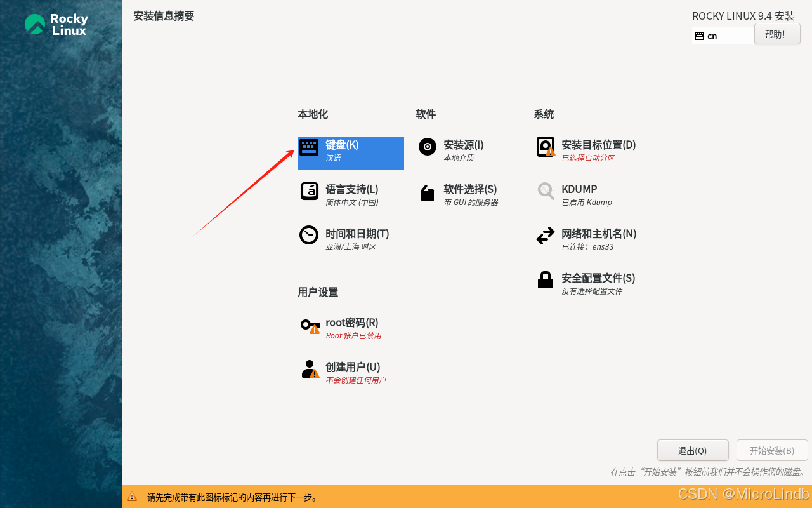Click the clock icon for time and date
Screen dimensions: 812x508
309,235
